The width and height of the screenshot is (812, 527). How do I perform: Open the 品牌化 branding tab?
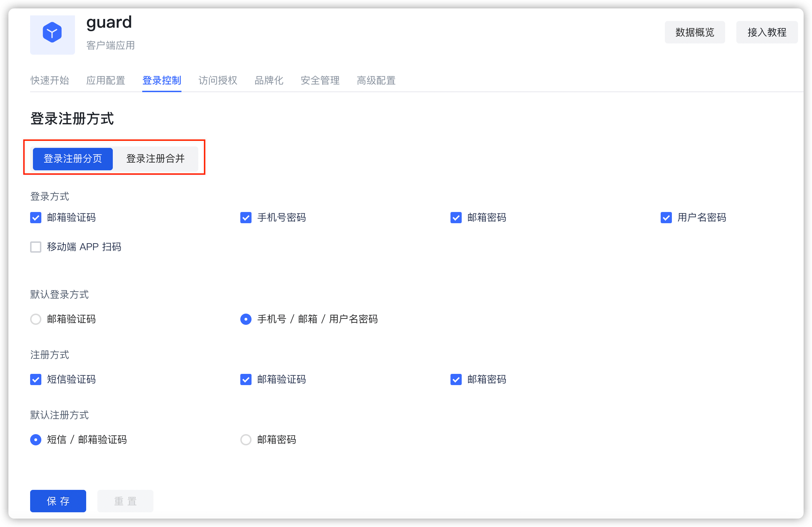coord(269,81)
